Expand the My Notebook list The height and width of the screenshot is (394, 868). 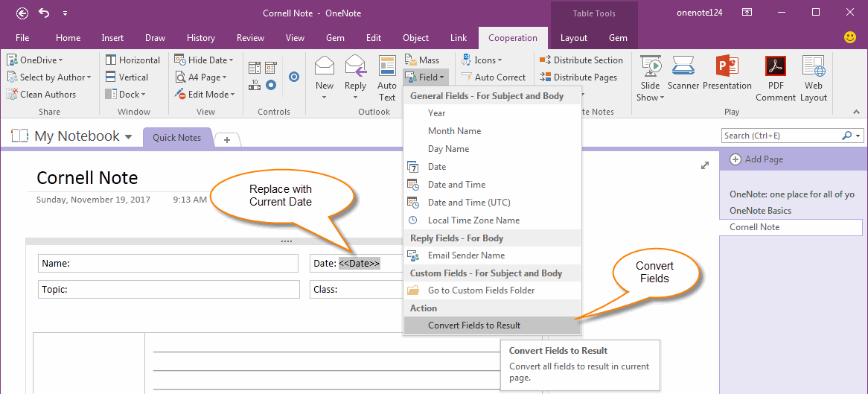129,136
